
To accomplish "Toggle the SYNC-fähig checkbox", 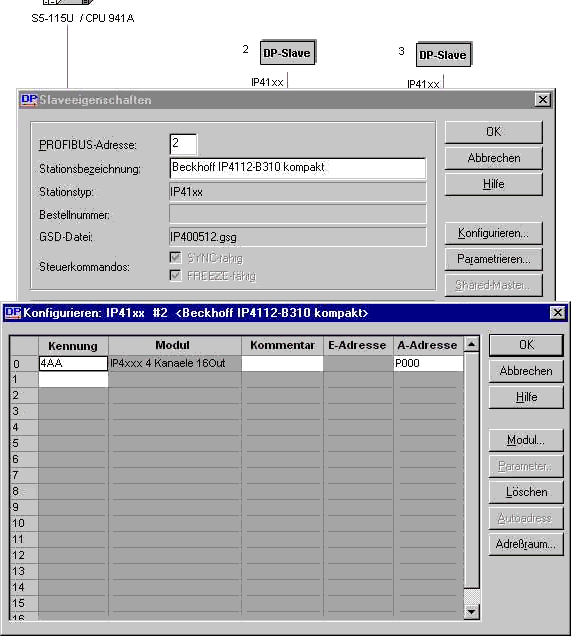I will coord(176,258).
